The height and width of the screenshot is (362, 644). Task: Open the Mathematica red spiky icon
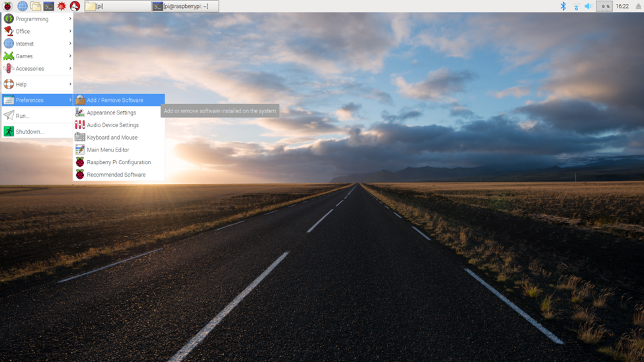point(61,6)
